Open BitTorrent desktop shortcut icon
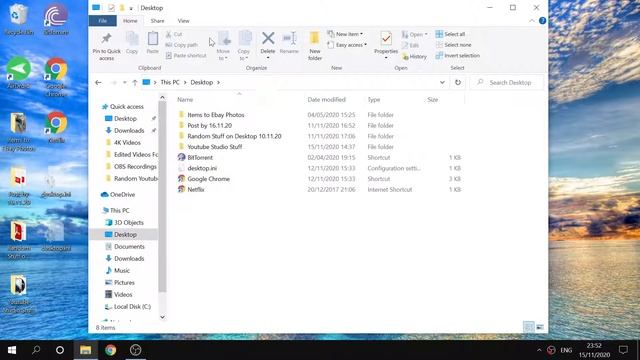 [56, 20]
